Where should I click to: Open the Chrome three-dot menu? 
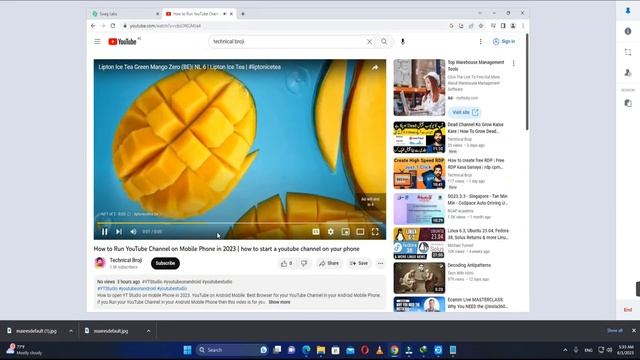pyautogui.click(x=523, y=26)
